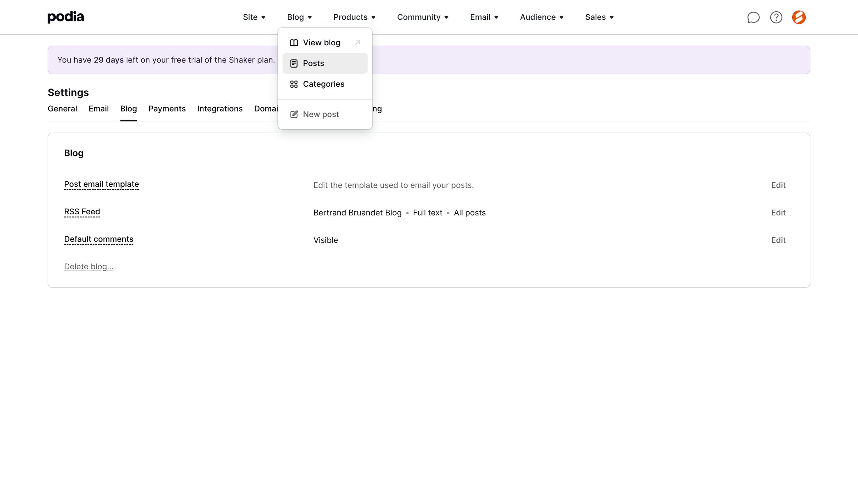Click the document icon beside Posts
The width and height of the screenshot is (858, 504).
coord(294,64)
